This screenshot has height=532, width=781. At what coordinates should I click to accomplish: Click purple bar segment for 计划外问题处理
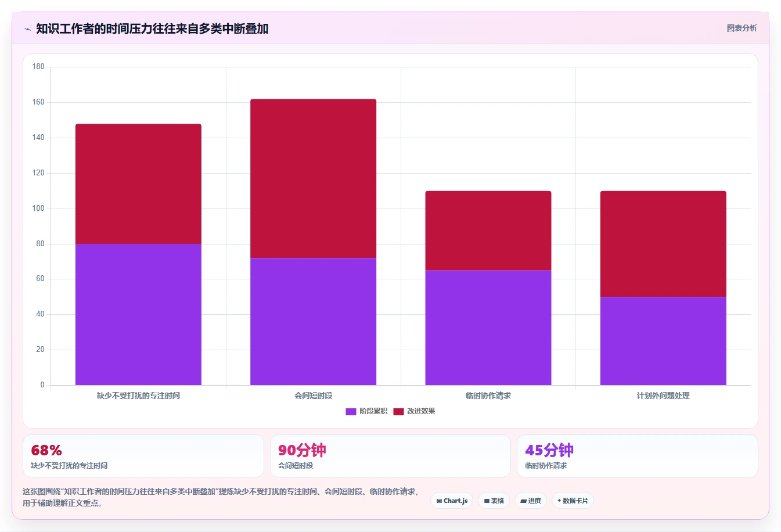[663, 341]
